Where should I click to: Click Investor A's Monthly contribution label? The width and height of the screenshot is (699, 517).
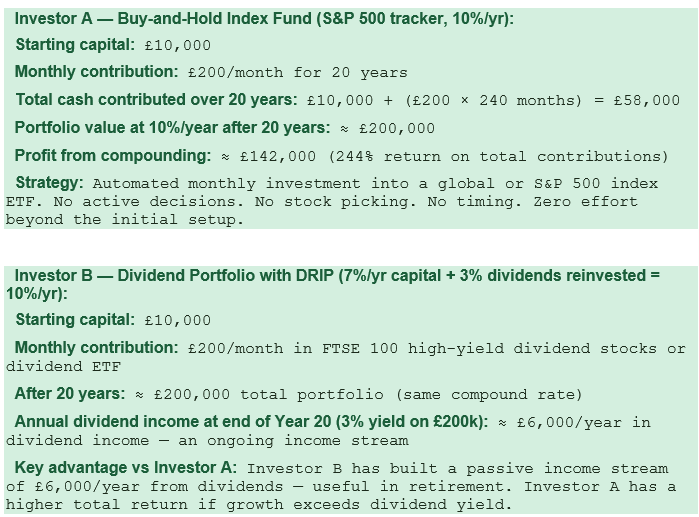point(96,72)
